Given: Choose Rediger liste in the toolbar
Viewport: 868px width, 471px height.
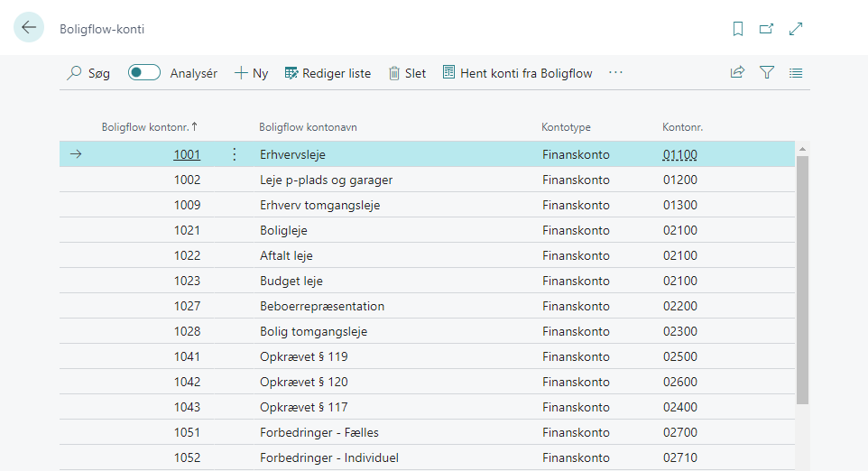Looking at the screenshot, I should coord(328,73).
